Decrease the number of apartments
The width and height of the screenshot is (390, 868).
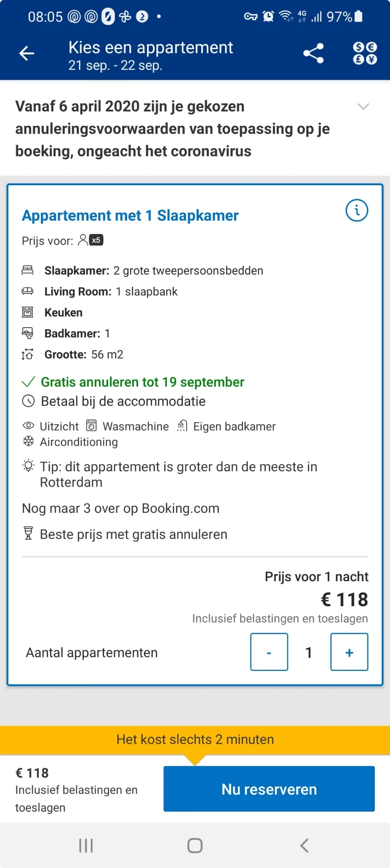pos(269,652)
